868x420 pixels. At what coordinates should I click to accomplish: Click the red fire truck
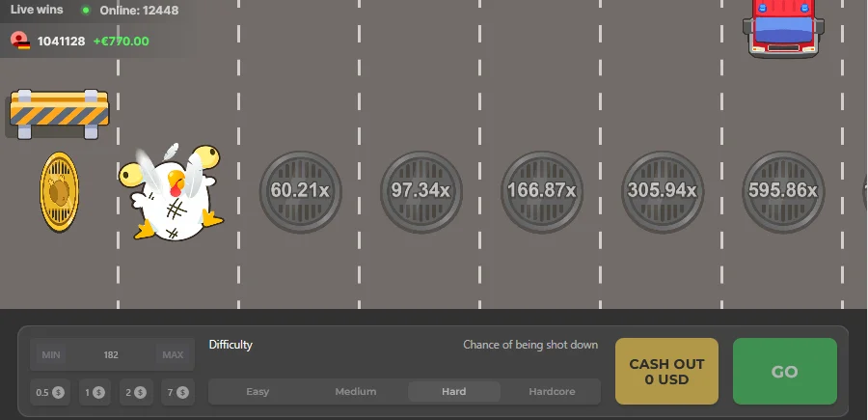[x=783, y=28]
